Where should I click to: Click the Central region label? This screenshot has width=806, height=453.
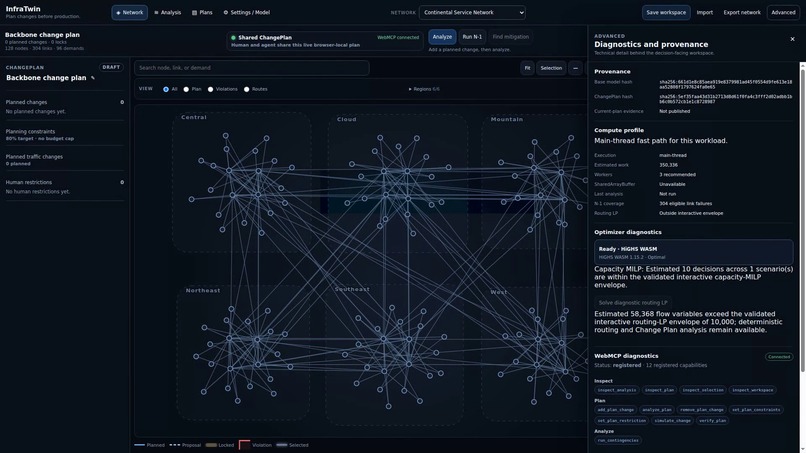194,117
